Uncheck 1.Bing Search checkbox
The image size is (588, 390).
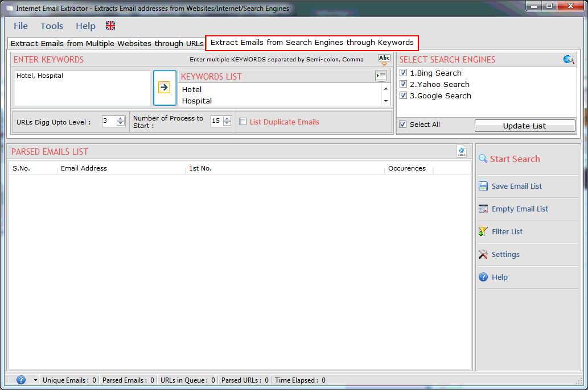click(x=403, y=73)
